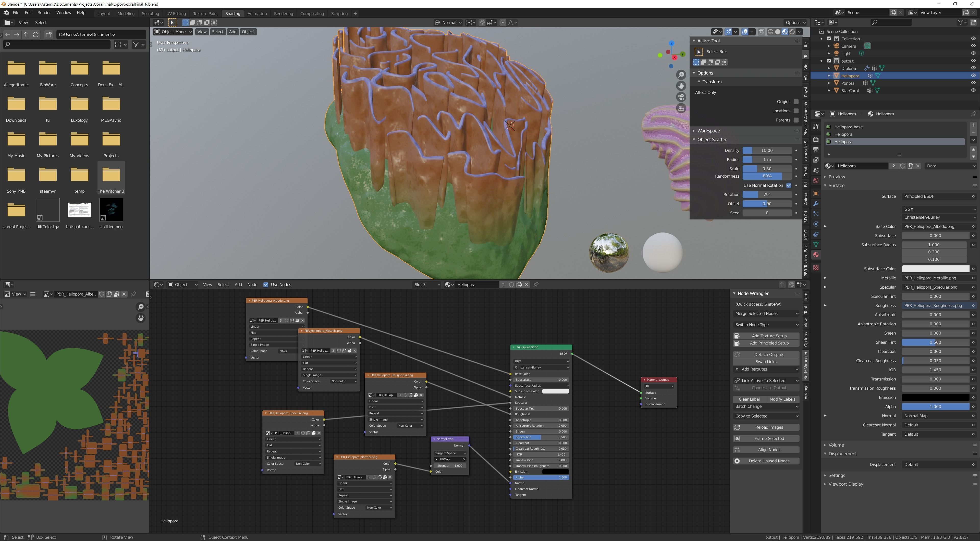Enable Locations affect-only checkbox
This screenshot has width=980, height=541.
click(x=796, y=111)
